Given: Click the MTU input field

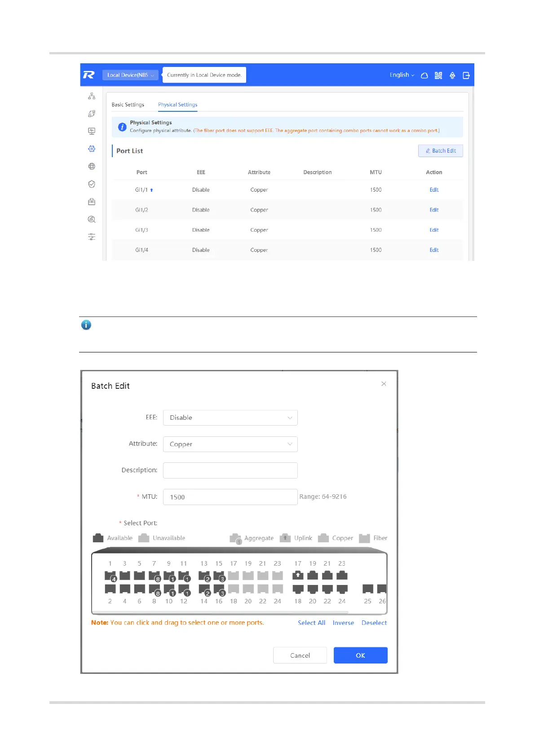Looking at the screenshot, I should click(x=230, y=497).
